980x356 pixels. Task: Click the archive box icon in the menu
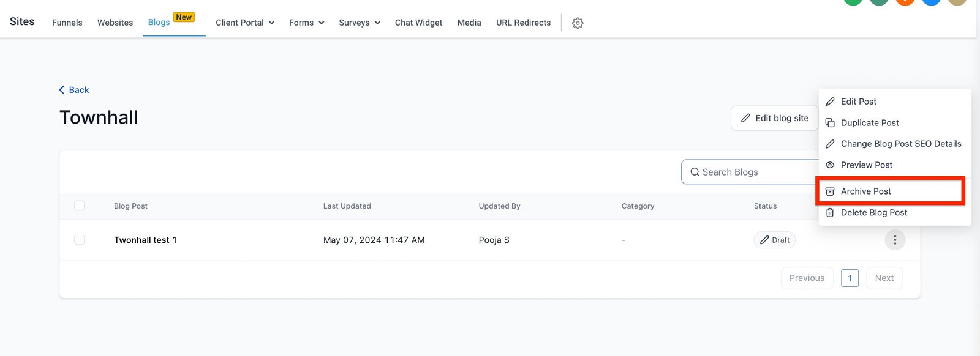coord(830,191)
